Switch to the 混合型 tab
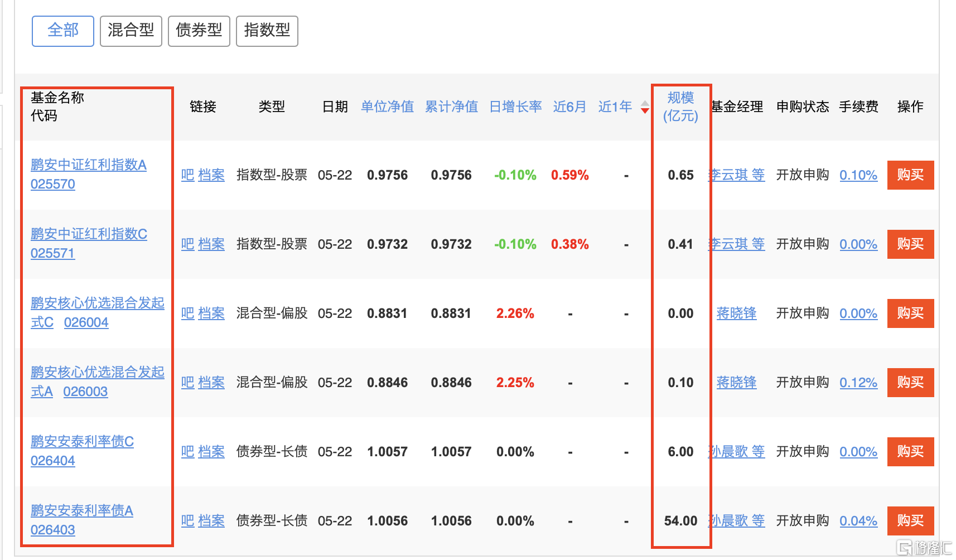This screenshot has width=956, height=560. point(131,31)
